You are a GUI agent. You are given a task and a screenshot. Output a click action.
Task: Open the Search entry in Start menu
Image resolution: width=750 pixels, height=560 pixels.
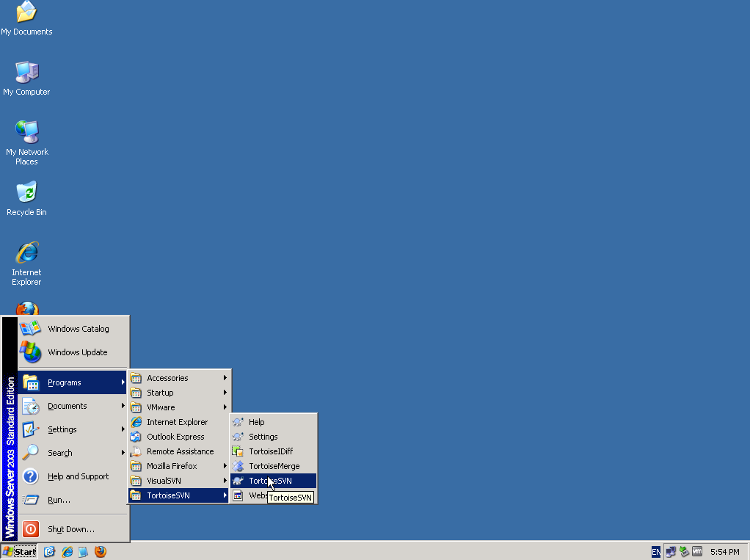[72, 452]
